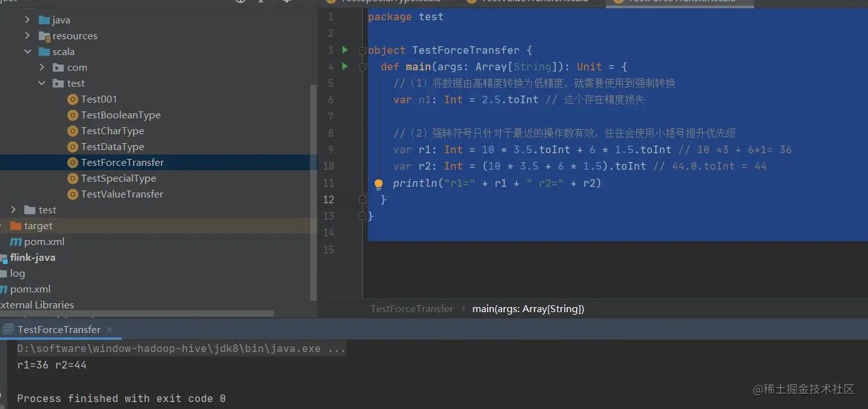The width and height of the screenshot is (868, 409).
Task: Click the blue scala source folder icon
Action: (44, 51)
